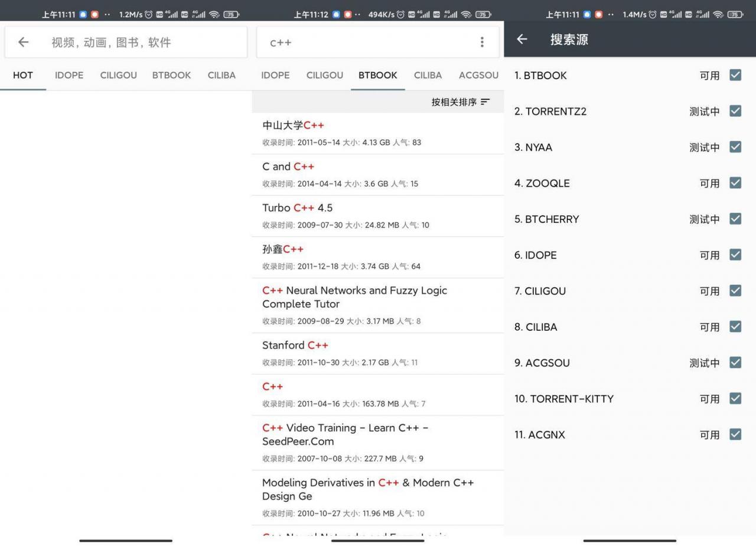Uncheck the BTBOOK search source

coord(735,75)
